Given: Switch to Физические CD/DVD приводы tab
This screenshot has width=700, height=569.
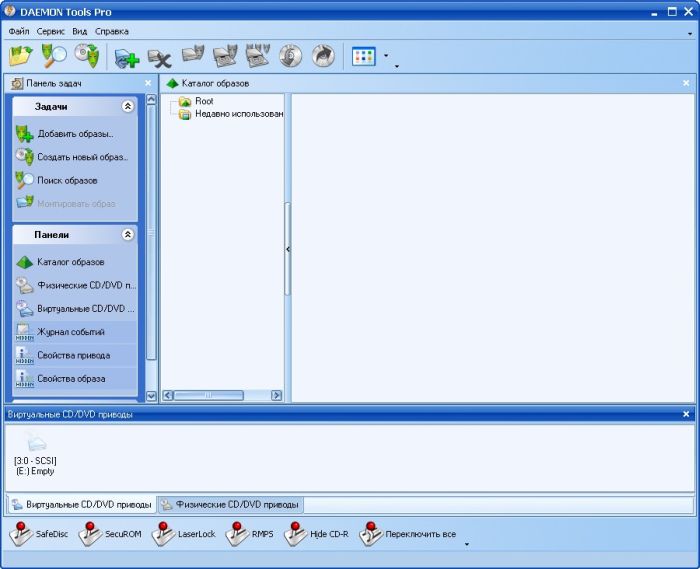Looking at the screenshot, I should (x=231, y=505).
